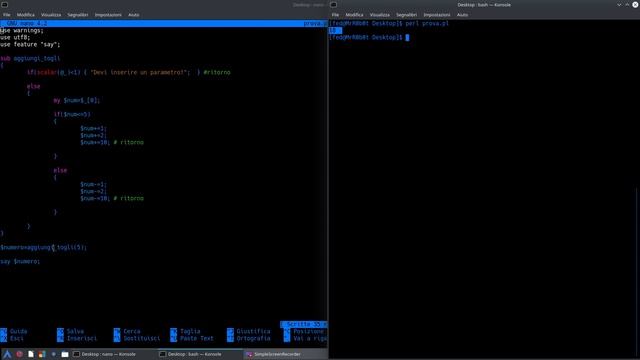Click '$num-=10; # ritorno' line
The image size is (640, 360).
(112, 198)
